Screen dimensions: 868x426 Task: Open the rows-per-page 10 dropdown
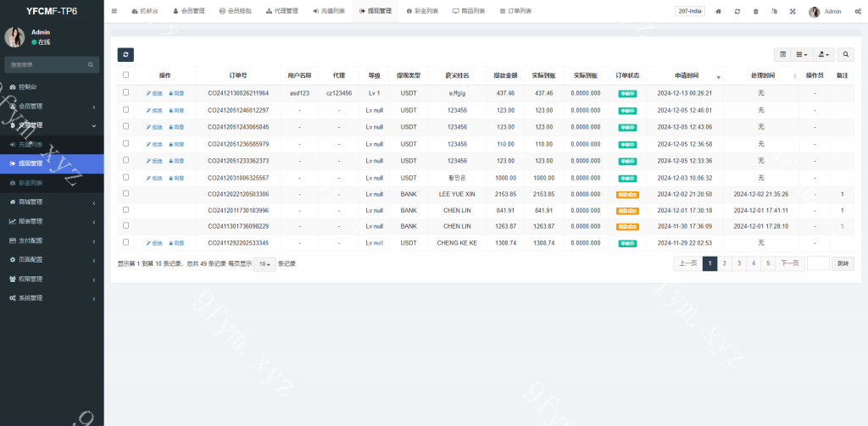click(264, 264)
